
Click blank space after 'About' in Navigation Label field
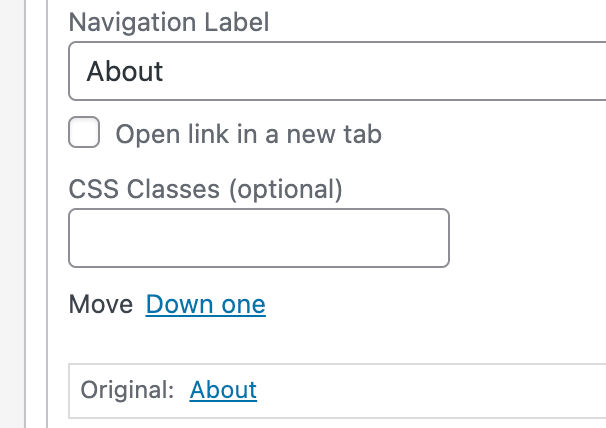400,72
